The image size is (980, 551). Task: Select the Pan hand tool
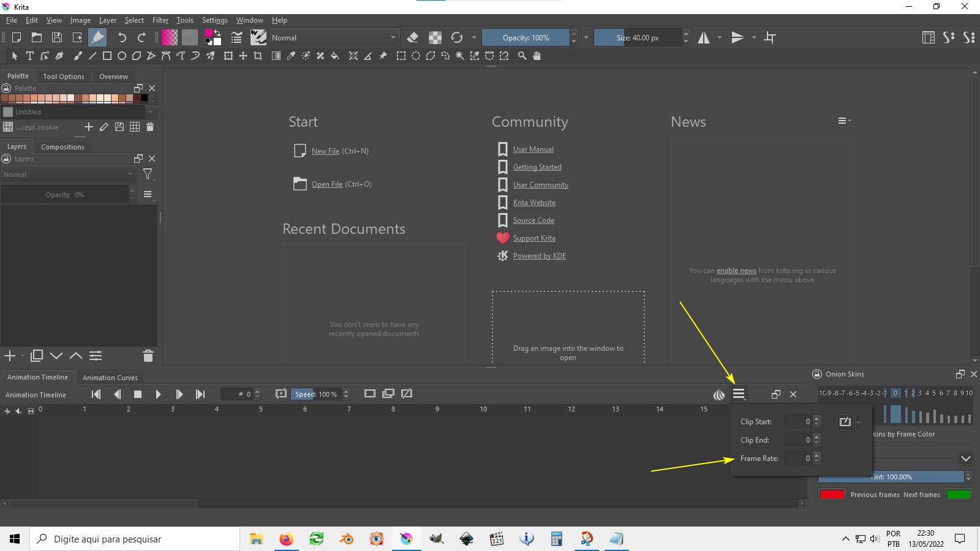(537, 56)
